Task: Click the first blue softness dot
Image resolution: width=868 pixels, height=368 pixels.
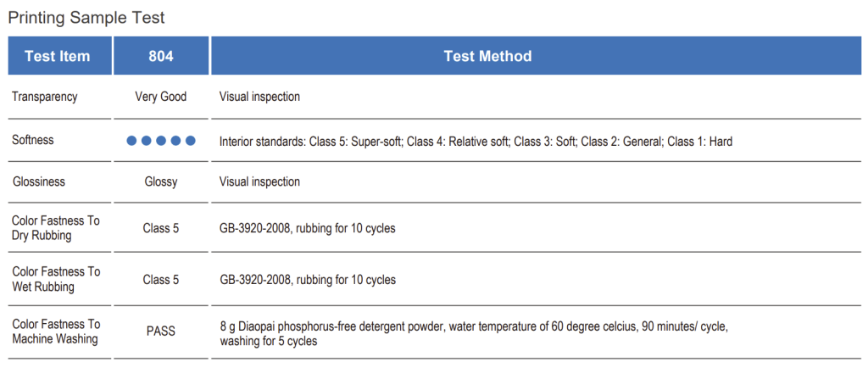Action: 131,141
